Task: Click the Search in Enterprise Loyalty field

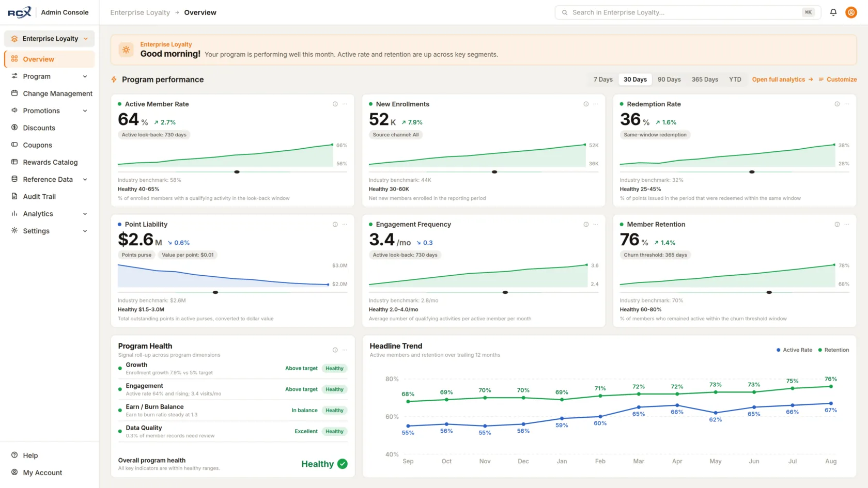Action: click(x=688, y=12)
